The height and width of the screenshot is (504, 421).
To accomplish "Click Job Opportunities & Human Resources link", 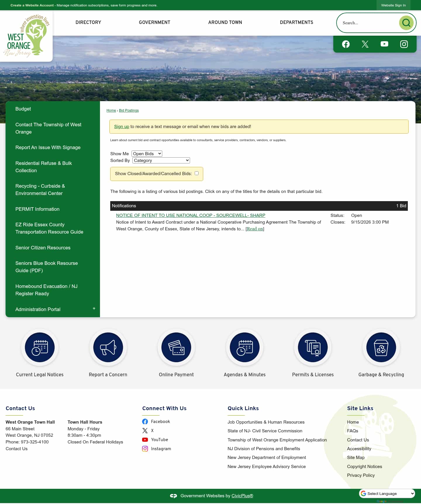I will [266, 422].
